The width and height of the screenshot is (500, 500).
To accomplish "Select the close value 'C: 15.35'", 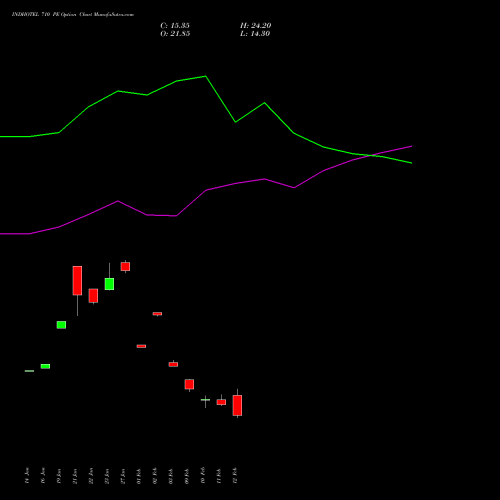I will pyautogui.click(x=175, y=26).
